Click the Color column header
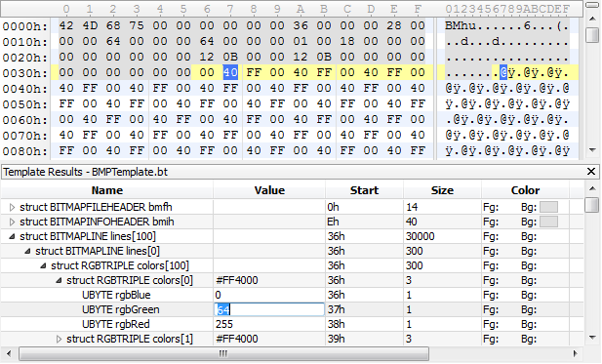This screenshot has height=364, width=602. tap(525, 190)
